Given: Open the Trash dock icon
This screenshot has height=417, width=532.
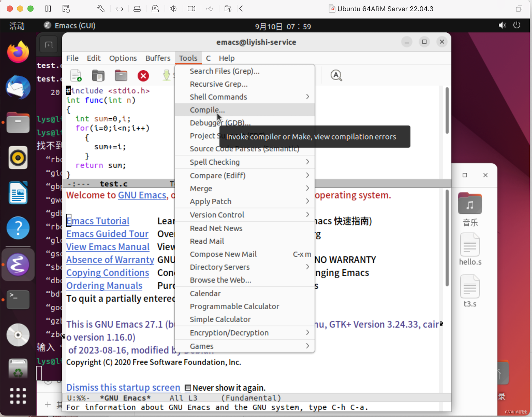Looking at the screenshot, I should (18, 368).
